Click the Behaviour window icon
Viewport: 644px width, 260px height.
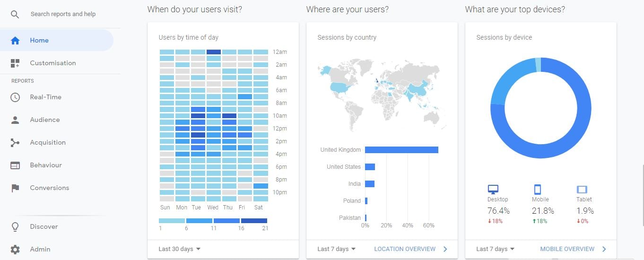15,165
